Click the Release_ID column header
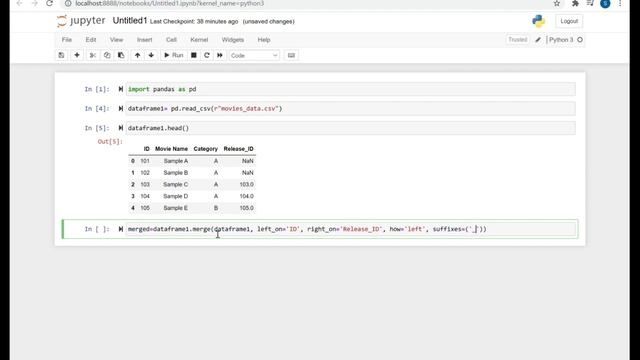 tap(238, 149)
